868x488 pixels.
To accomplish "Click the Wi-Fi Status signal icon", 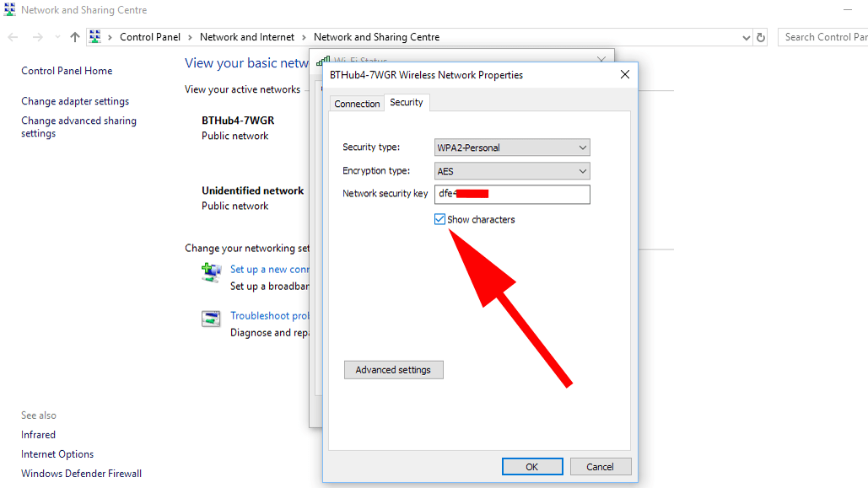I will pos(323,60).
